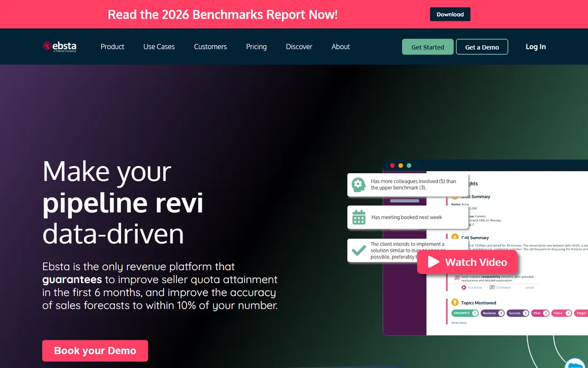
Task: Click the Comment icon in the preview
Action: pos(492,287)
